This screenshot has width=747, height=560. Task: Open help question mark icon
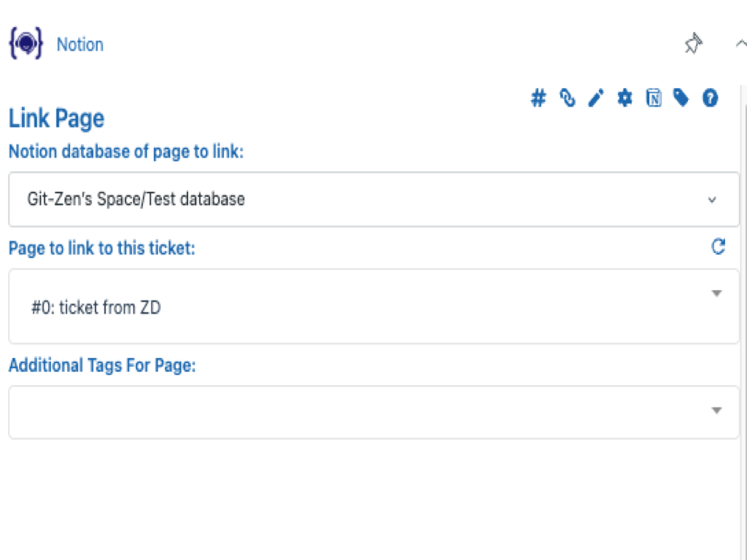click(710, 98)
